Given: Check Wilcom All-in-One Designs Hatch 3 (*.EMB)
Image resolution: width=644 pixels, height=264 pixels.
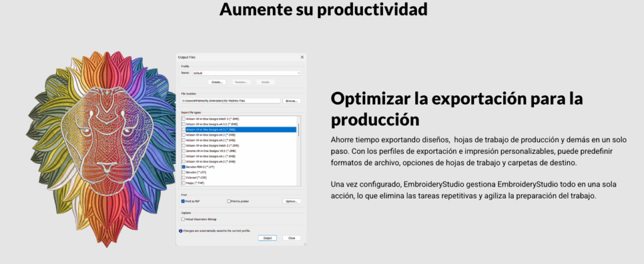Looking at the screenshot, I should (184, 119).
